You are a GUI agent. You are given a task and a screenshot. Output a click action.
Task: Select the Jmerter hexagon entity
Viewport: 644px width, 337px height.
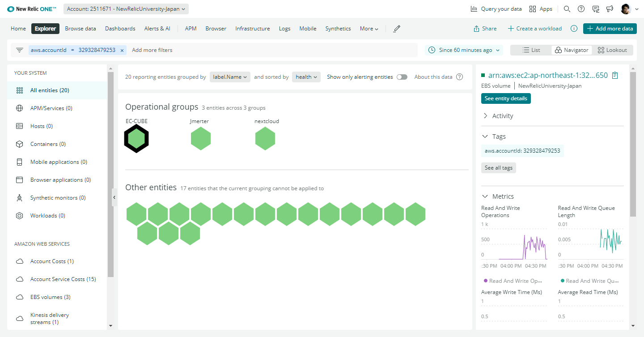click(201, 138)
